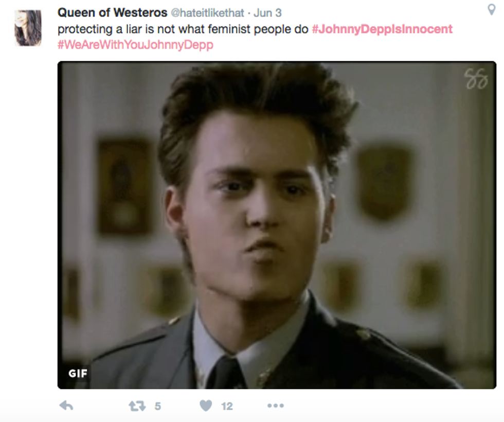Open more options via the ellipsis icon

tap(276, 406)
